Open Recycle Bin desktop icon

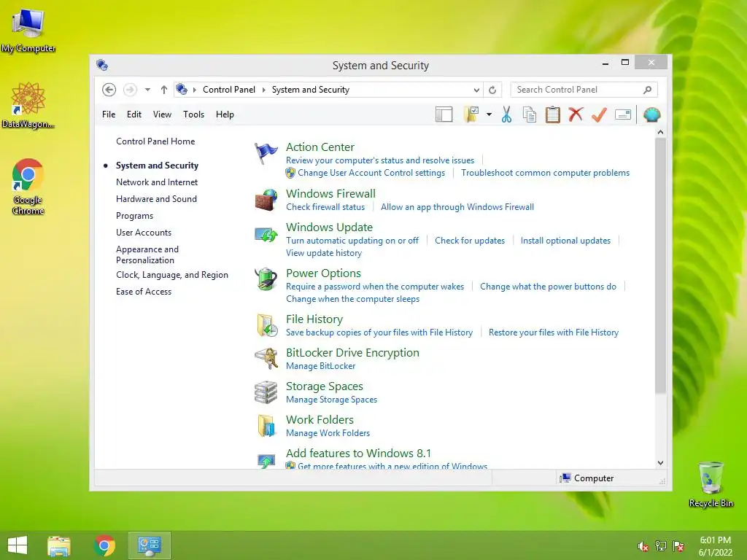coord(711,484)
